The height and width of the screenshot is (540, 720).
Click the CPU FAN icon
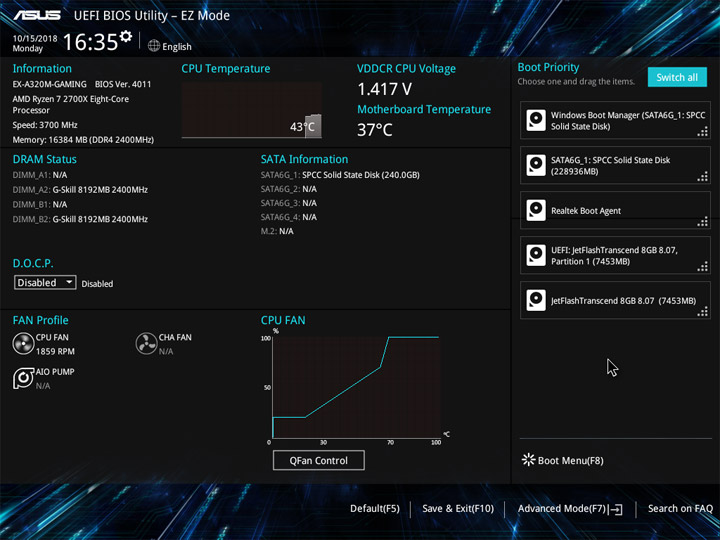pyautogui.click(x=23, y=343)
